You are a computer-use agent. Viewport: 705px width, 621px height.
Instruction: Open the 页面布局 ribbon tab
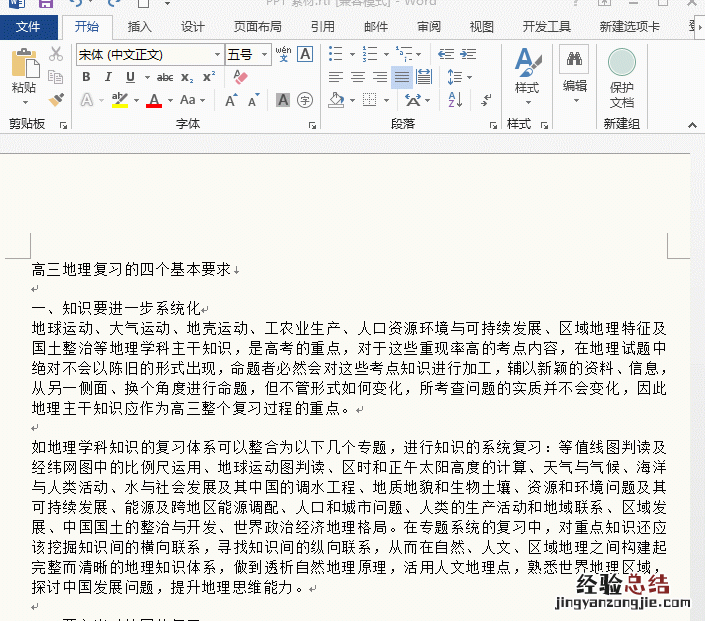[x=257, y=27]
